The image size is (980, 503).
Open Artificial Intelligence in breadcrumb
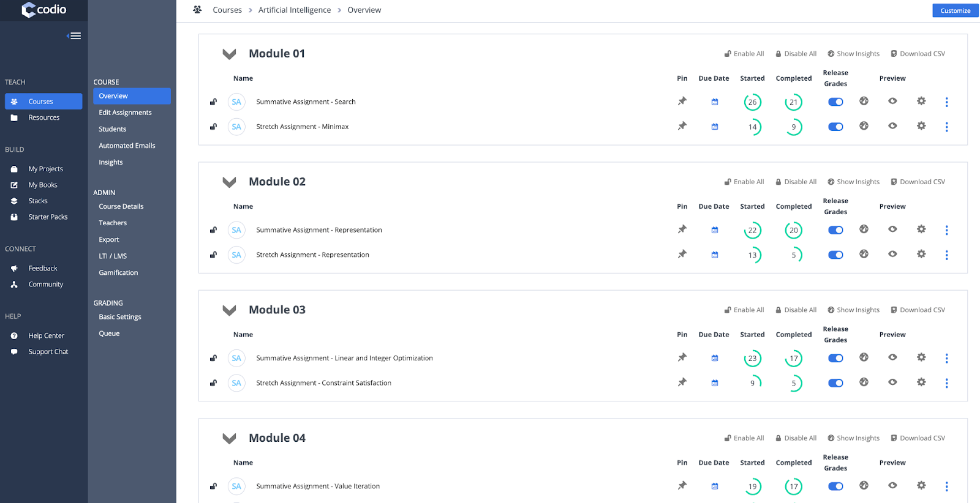pos(294,10)
